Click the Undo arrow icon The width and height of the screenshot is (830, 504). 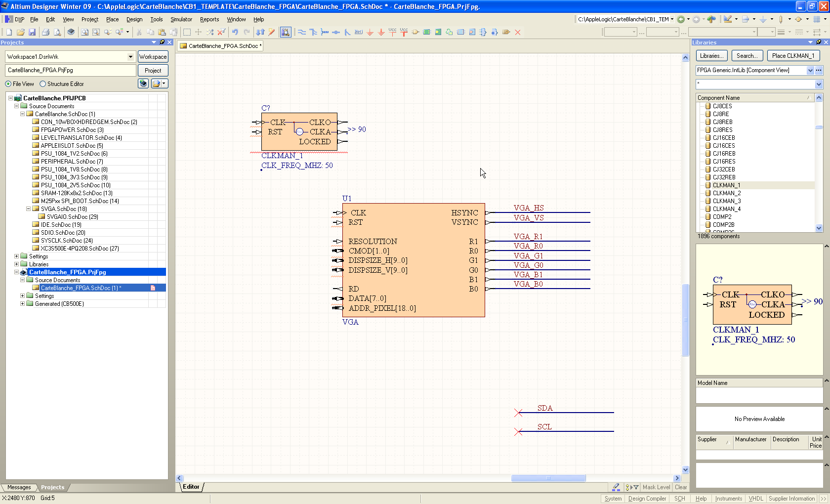[x=235, y=32]
